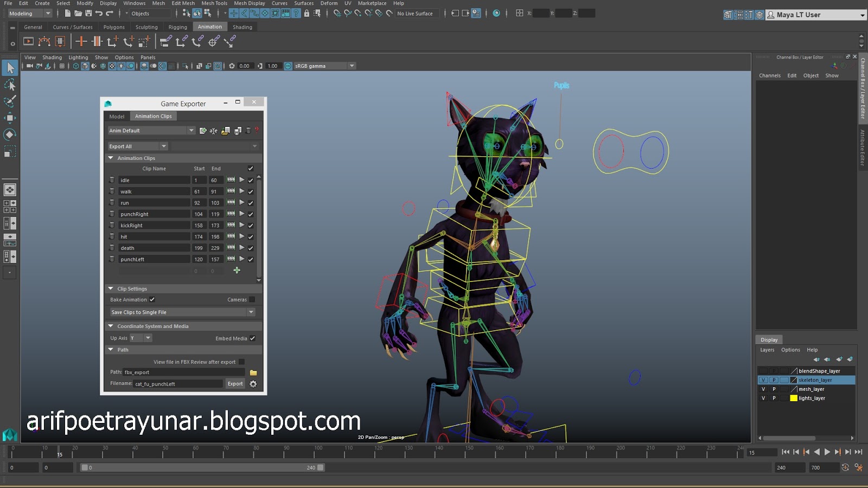868x488 pixels.
Task: Open the Maya LT User dropdown
Action: point(815,15)
